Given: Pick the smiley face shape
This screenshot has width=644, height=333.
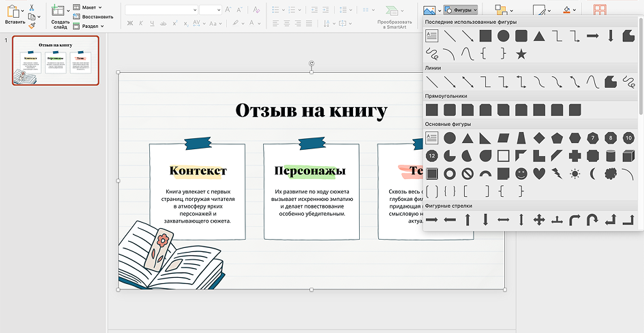Looking at the screenshot, I should click(521, 173).
